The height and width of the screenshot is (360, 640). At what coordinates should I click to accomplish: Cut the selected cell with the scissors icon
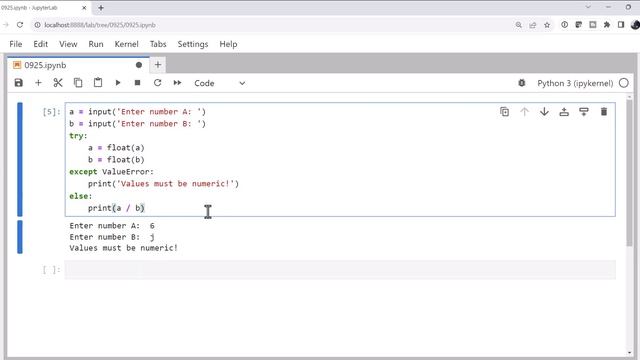58,83
